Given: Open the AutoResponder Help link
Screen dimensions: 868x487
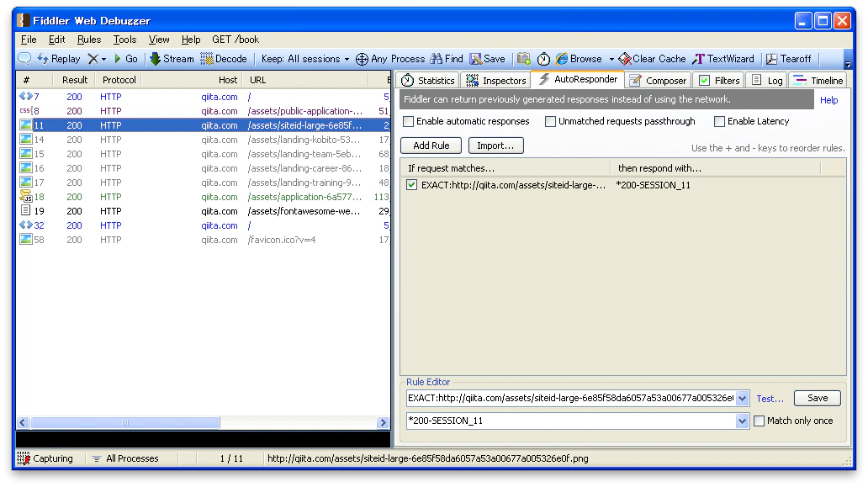Looking at the screenshot, I should pos(828,100).
